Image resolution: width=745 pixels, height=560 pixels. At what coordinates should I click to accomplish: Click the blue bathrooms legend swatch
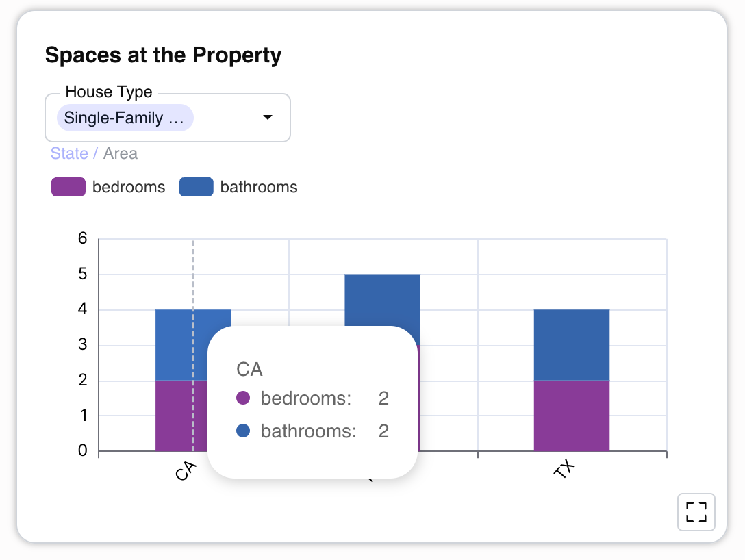[x=197, y=186]
